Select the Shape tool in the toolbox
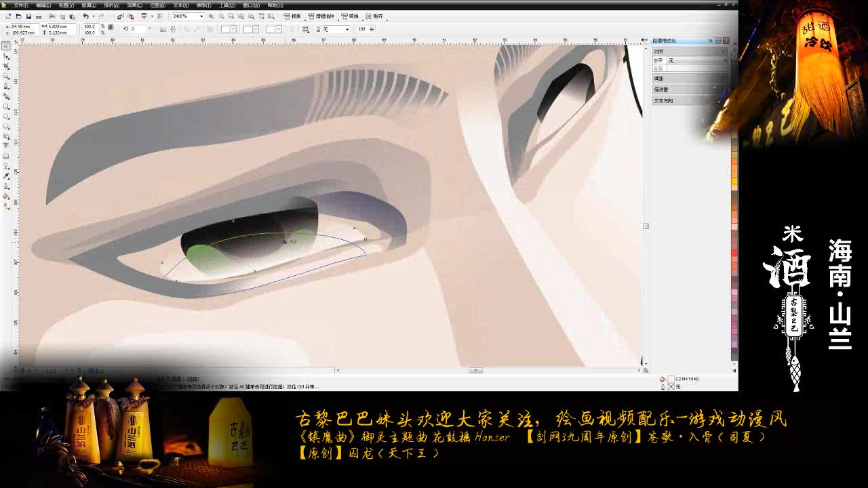This screenshot has height=488, width=868. (5, 56)
